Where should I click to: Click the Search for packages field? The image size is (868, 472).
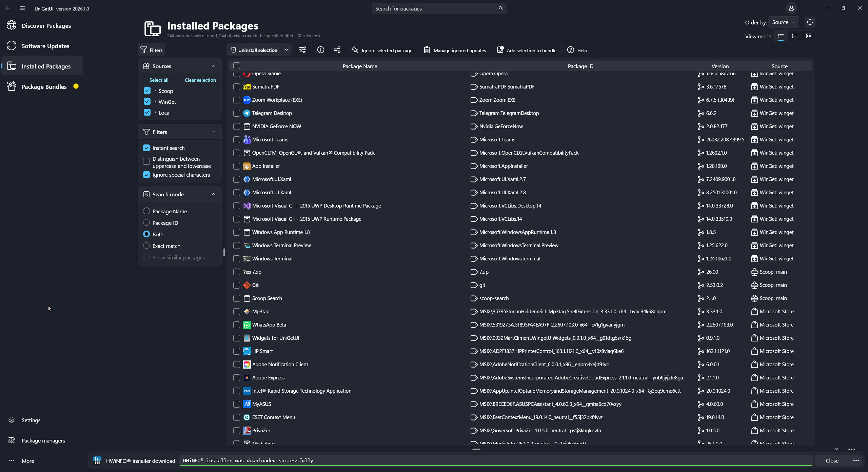pyautogui.click(x=436, y=8)
